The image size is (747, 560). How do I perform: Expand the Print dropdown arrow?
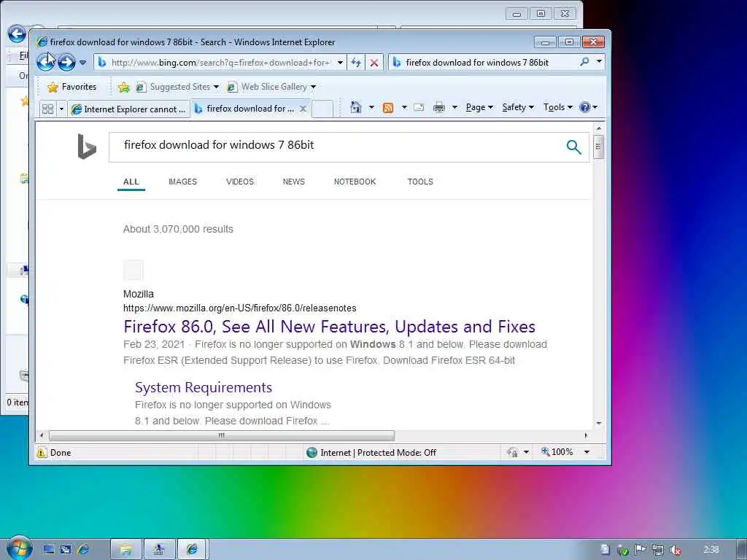tap(454, 107)
